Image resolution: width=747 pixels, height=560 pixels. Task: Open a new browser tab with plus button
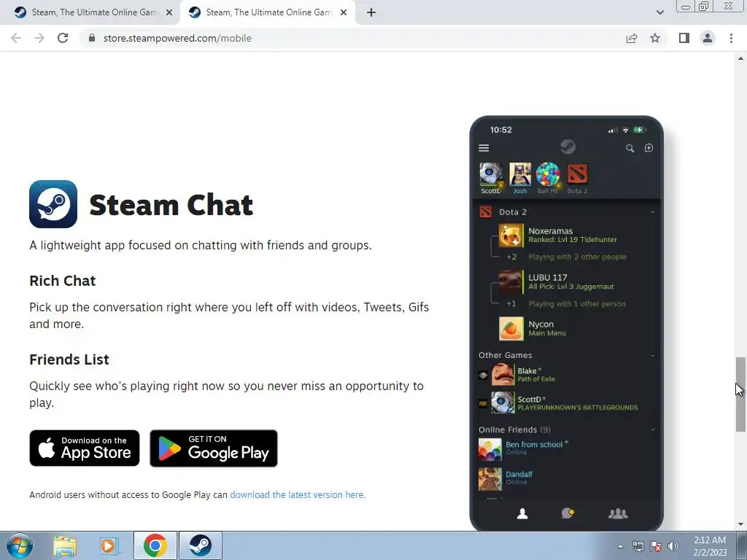[x=371, y=13]
